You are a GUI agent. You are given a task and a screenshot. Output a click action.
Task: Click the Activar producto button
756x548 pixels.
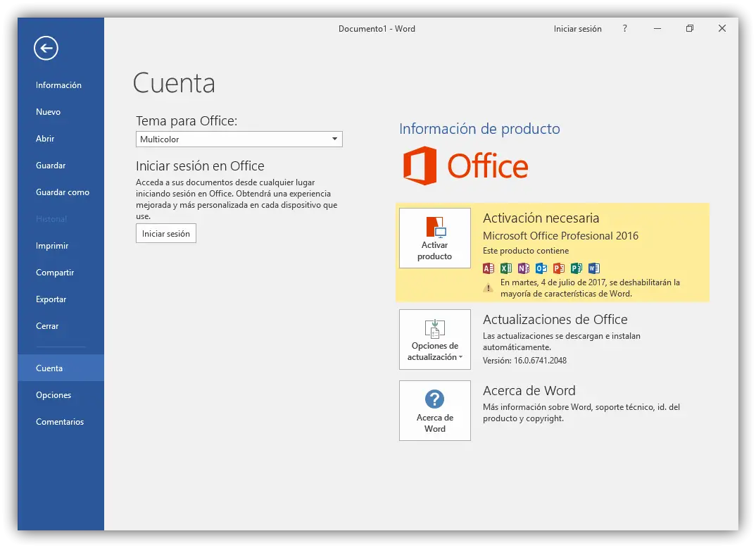435,238
